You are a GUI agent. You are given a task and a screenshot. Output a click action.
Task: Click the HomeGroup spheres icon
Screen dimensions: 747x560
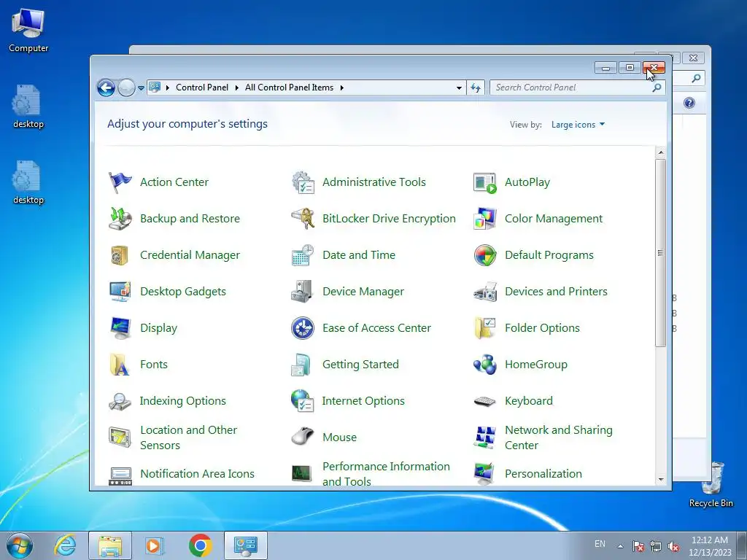(485, 365)
